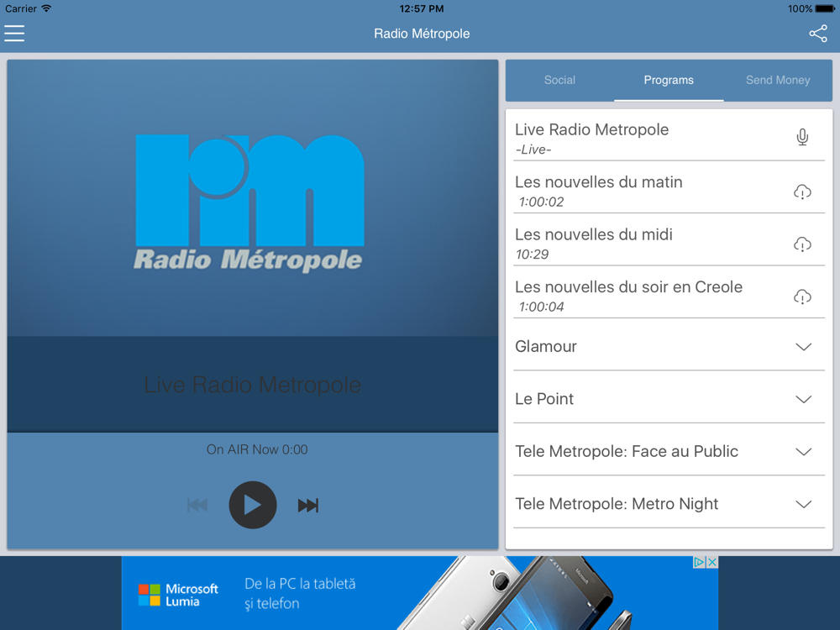The image size is (840, 630).
Task: Go to the previous track
Action: tap(197, 505)
